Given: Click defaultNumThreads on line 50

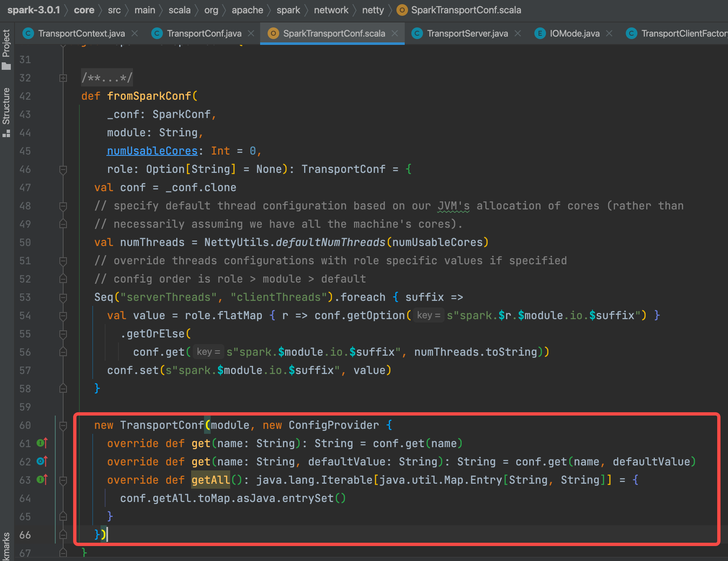Looking at the screenshot, I should pos(331,242).
